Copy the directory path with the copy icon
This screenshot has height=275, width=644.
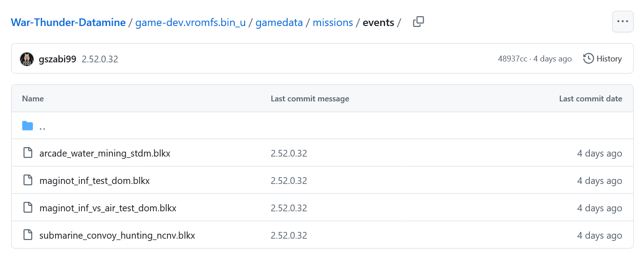[418, 22]
